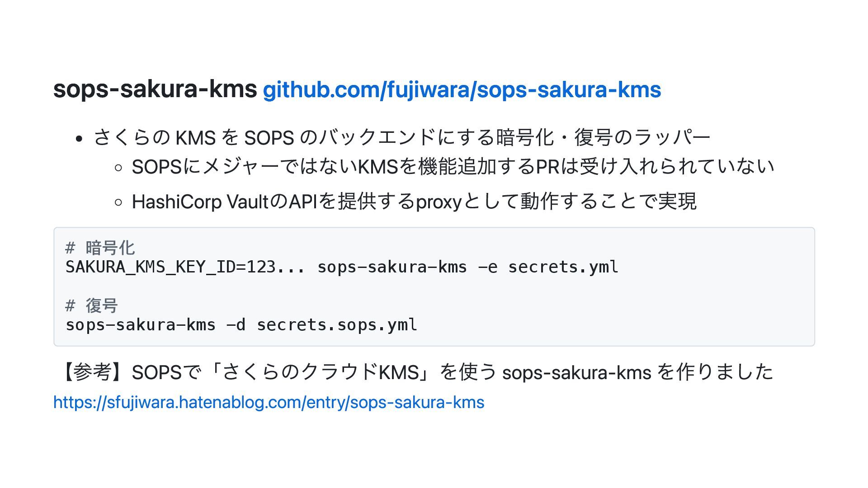Click the '-e' flag in the code block
Viewport: 868px width, 488px height.
[x=488, y=267]
